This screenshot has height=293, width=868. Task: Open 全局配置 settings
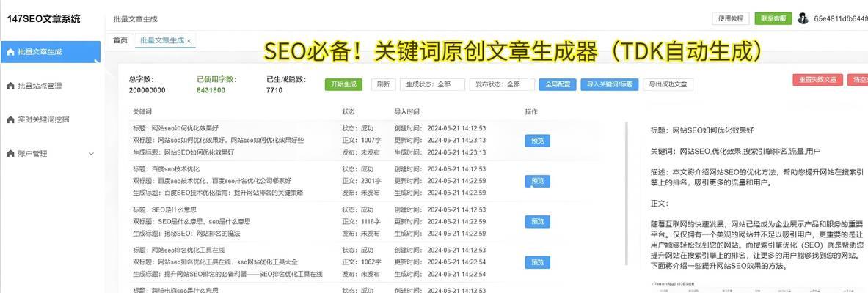pos(558,84)
